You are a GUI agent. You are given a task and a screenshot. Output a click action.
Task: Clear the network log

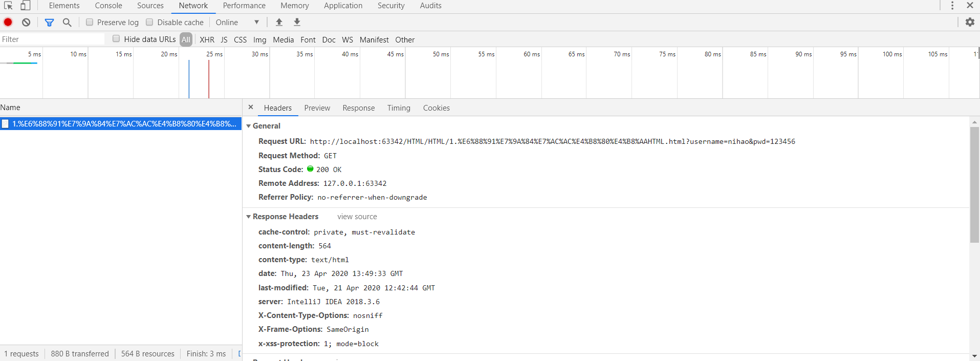[26, 22]
